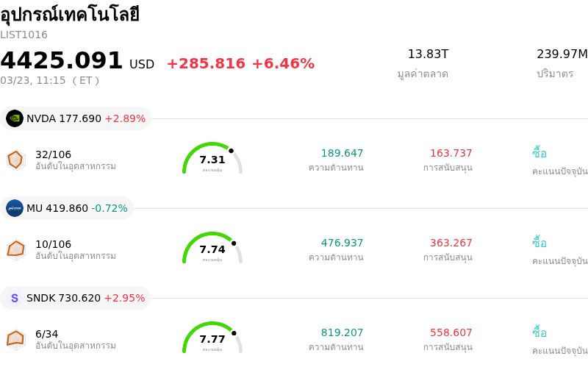This screenshot has height=367, width=588.
Task: Click NVDA resistance value 189.647
Action: click(342, 153)
